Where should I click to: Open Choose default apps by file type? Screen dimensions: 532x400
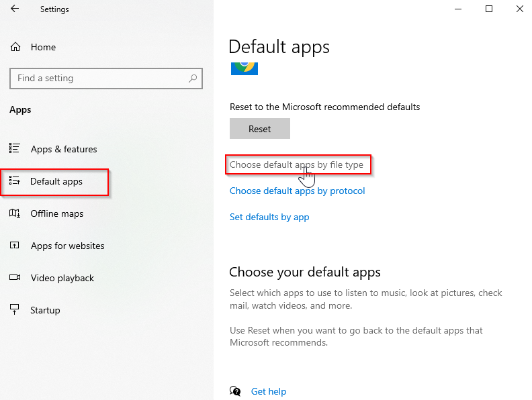click(x=296, y=164)
